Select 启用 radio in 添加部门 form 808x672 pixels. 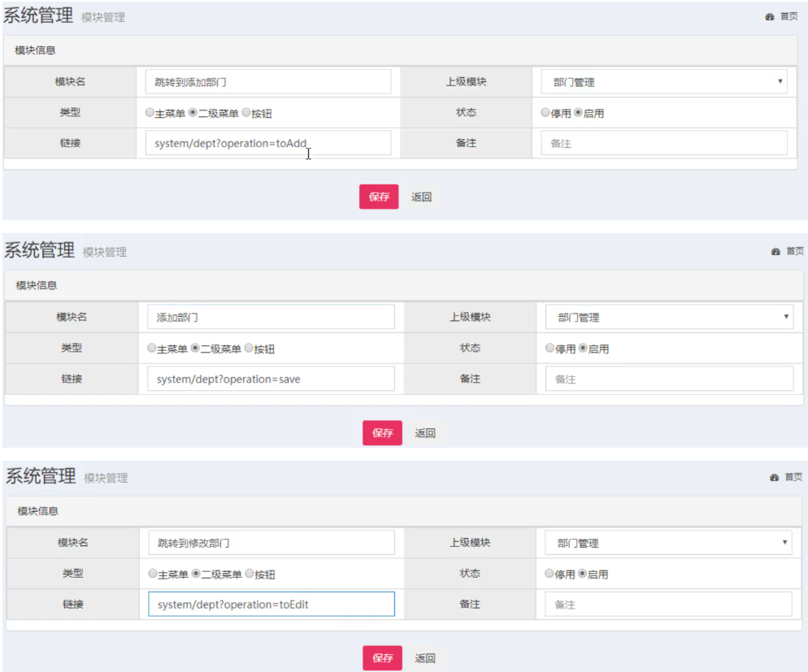click(583, 348)
